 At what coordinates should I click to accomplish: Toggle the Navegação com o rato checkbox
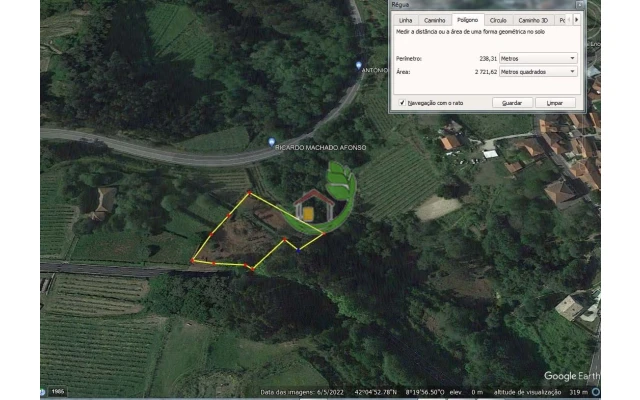coord(402,103)
